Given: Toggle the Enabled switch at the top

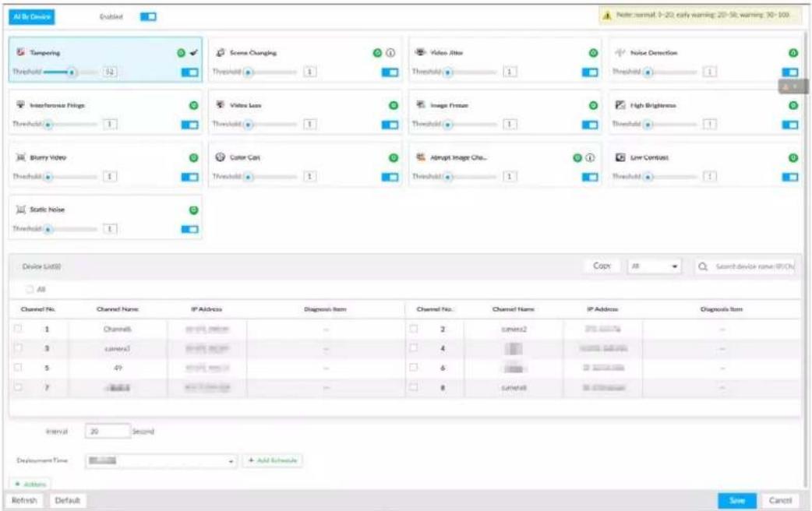Looking at the screenshot, I should pos(148,16).
